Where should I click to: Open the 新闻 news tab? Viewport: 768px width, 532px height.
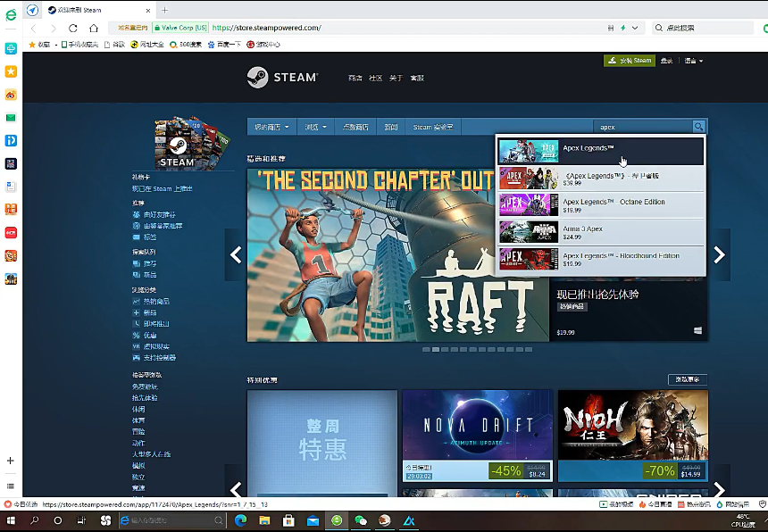pyautogui.click(x=391, y=127)
